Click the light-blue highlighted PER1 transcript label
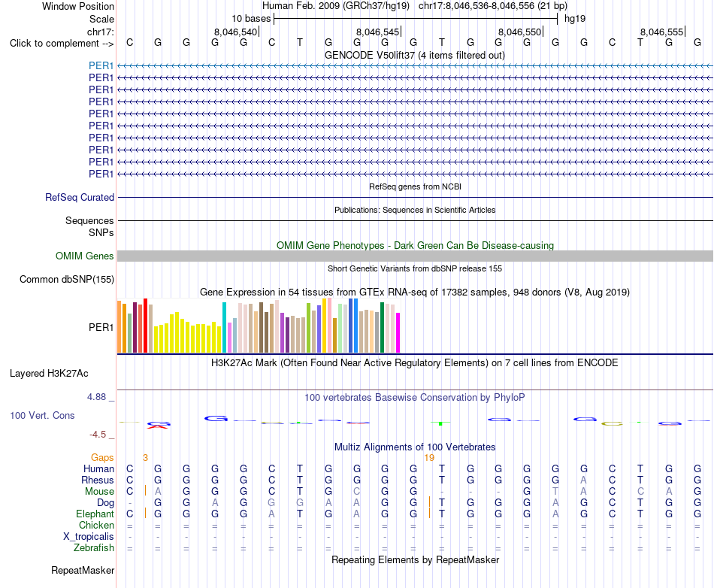Viewport: 714px width, 588px height. (x=101, y=65)
